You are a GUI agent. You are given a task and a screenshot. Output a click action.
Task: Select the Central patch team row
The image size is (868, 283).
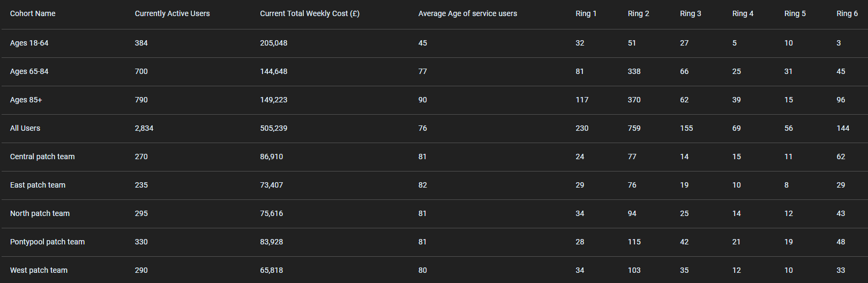[434, 157]
